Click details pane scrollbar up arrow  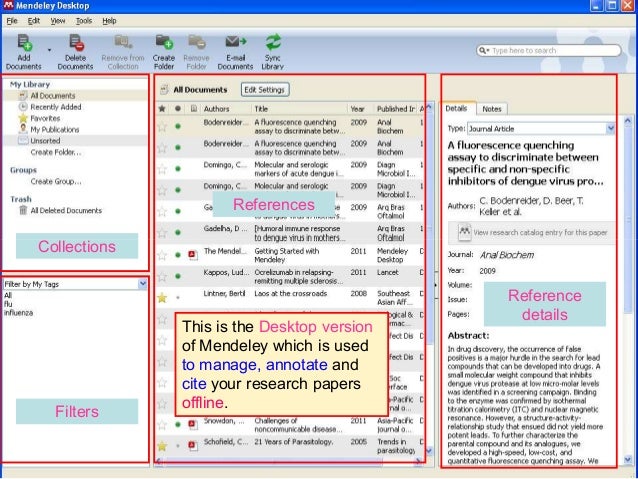tap(627, 121)
